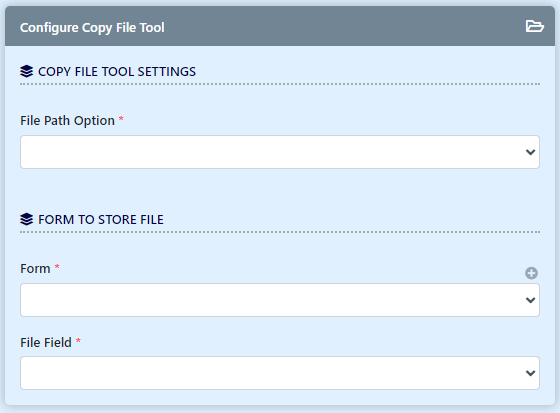Click the File Path Option chevron arrow
Viewport: 560px width, 413px height.
pyautogui.click(x=530, y=152)
